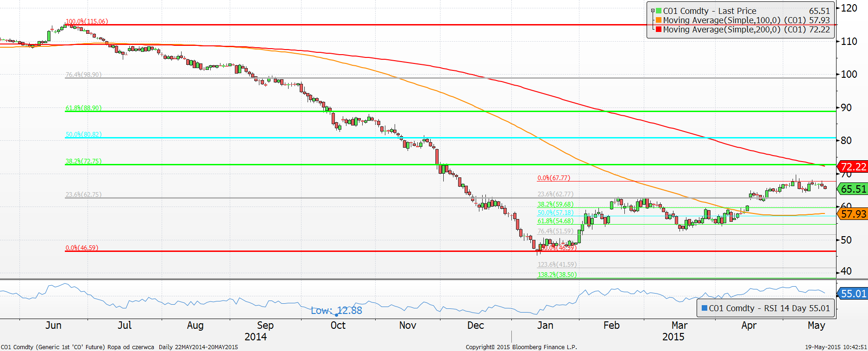Click the 100 price axis value

click(849, 74)
